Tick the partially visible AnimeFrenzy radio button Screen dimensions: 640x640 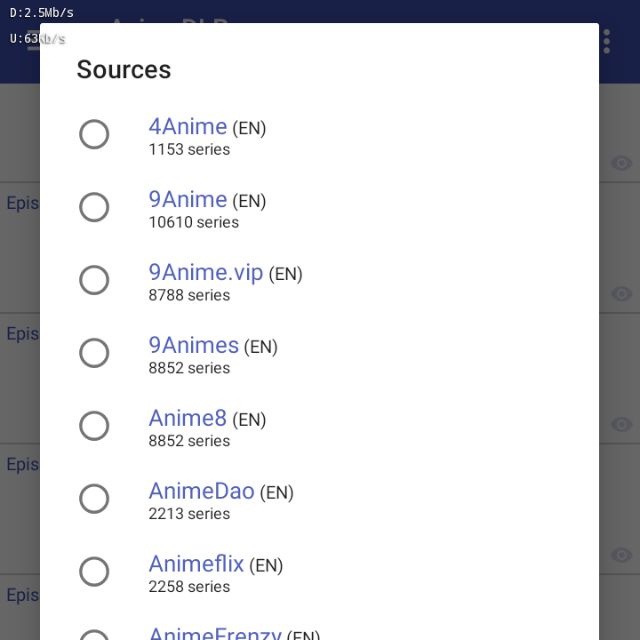click(x=94, y=634)
